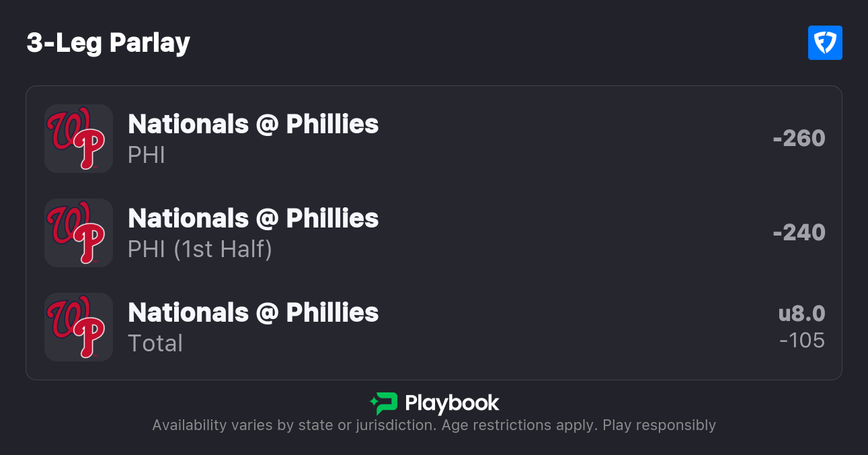Open the Nationals @ Phillies title above Total

[253, 313]
